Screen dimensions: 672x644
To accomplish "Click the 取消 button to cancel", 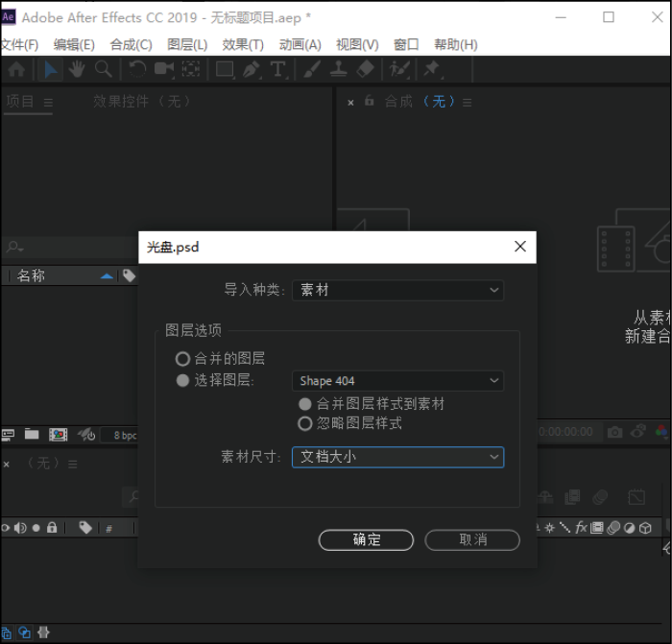I will click(x=472, y=539).
